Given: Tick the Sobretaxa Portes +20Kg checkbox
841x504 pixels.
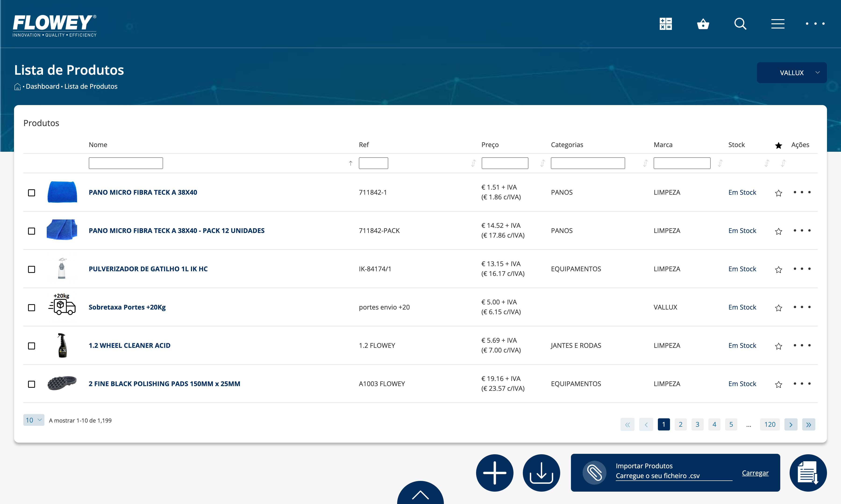Looking at the screenshot, I should click(32, 308).
